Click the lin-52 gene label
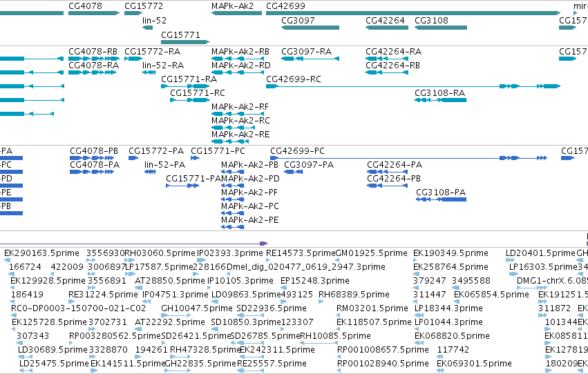 [x=154, y=21]
